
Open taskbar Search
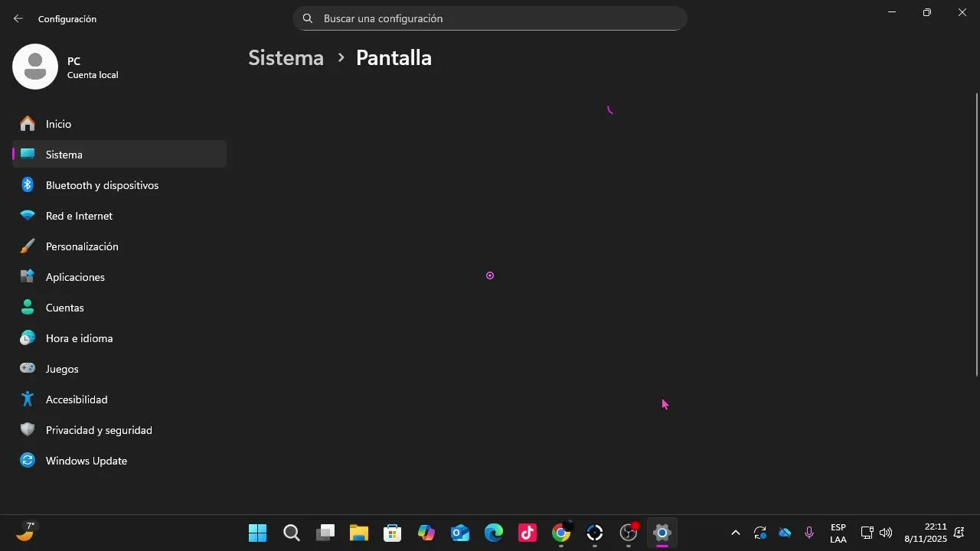pos(292,533)
